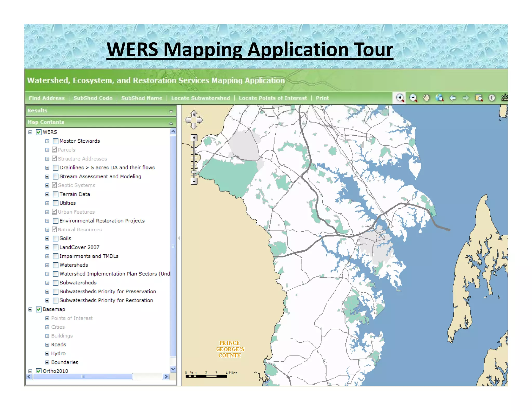Viewport: 532px width, 411px height.
Task: Move the map zoom level slider handle
Action: coord(194,172)
